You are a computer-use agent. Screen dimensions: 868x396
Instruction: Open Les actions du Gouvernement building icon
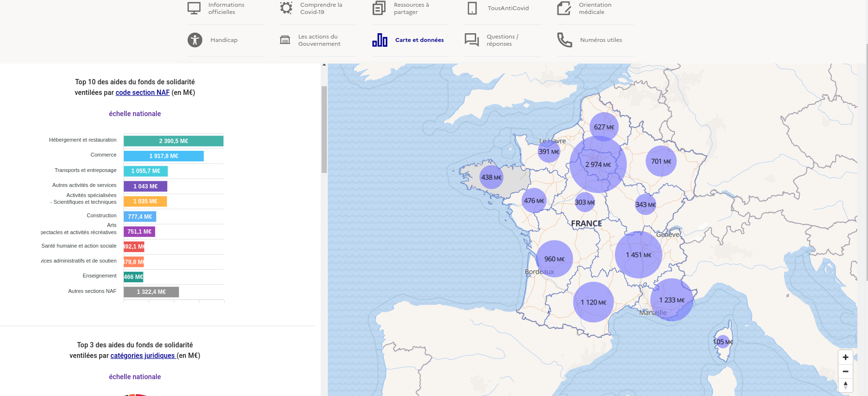coord(285,40)
